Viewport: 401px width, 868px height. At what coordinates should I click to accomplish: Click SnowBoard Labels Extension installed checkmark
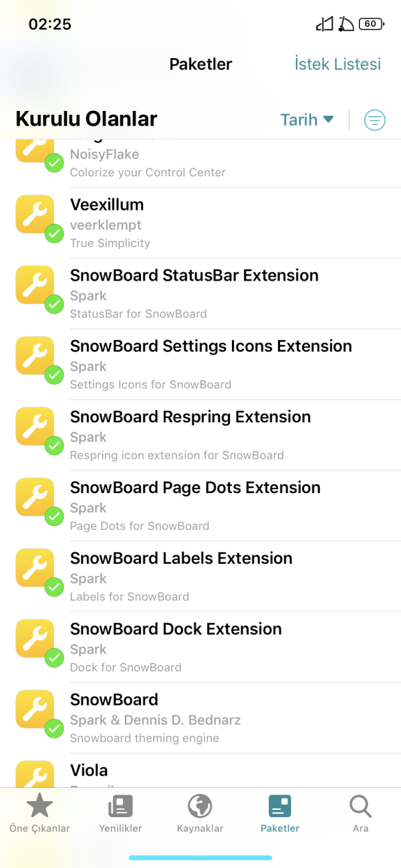54,587
